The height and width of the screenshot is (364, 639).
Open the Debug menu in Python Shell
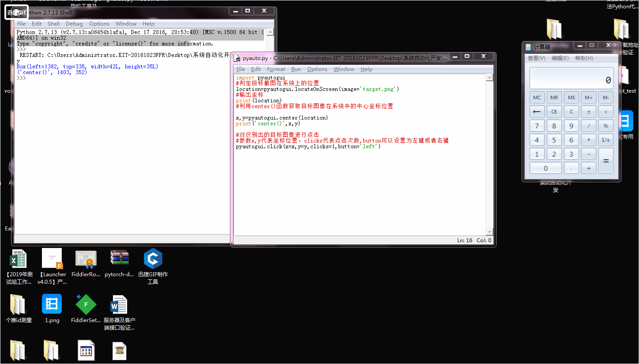tap(74, 24)
